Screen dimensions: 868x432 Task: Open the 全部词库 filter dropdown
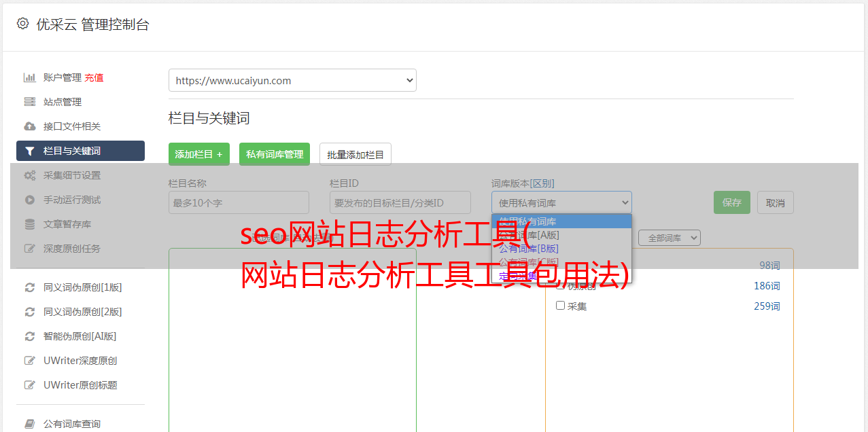click(670, 238)
